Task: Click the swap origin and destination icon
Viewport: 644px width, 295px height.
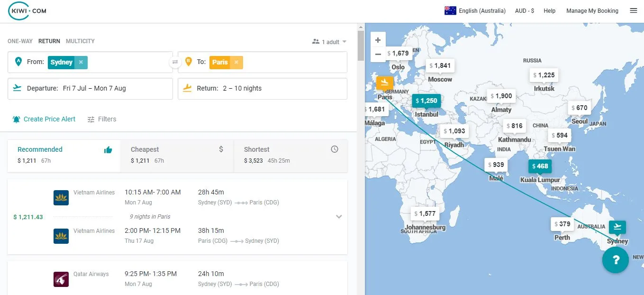Action: click(x=175, y=62)
